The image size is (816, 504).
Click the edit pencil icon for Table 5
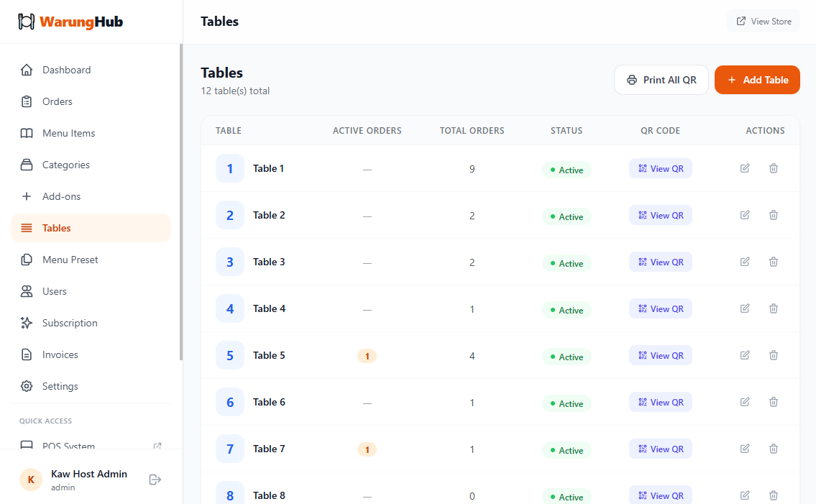click(745, 355)
